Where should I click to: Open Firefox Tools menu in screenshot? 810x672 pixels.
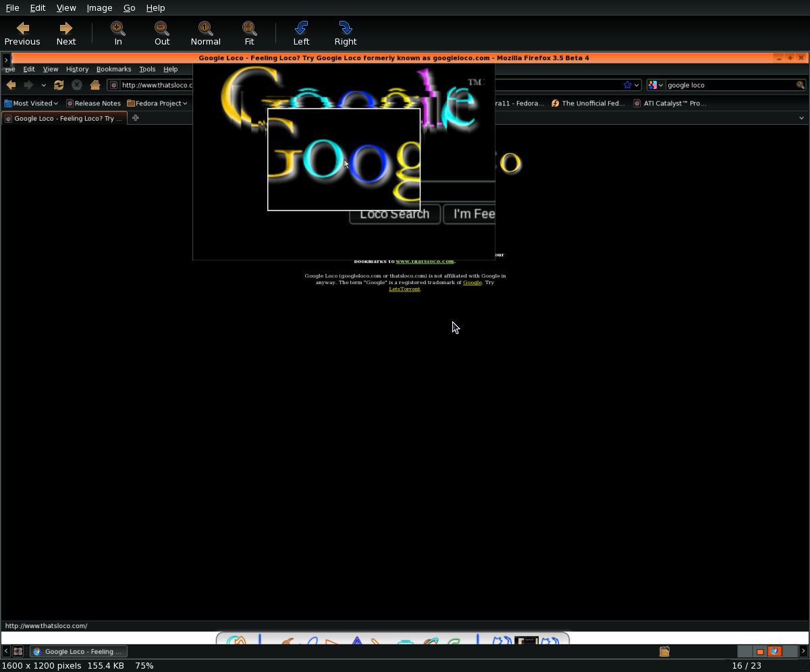(x=147, y=69)
